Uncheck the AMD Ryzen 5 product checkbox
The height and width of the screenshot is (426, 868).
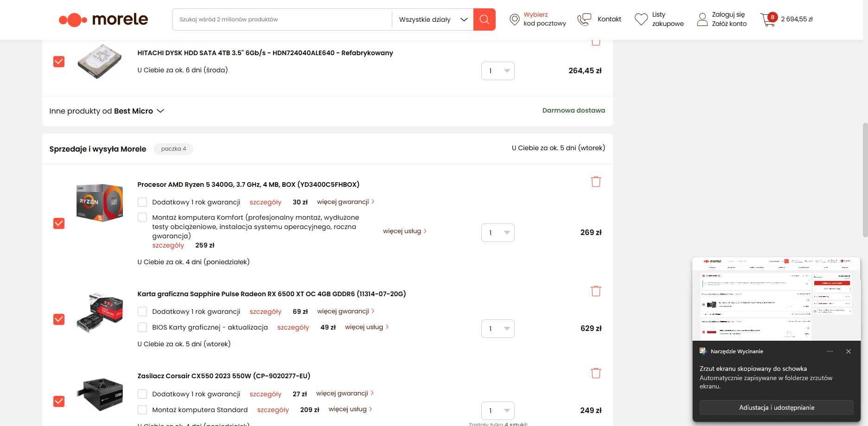click(59, 223)
